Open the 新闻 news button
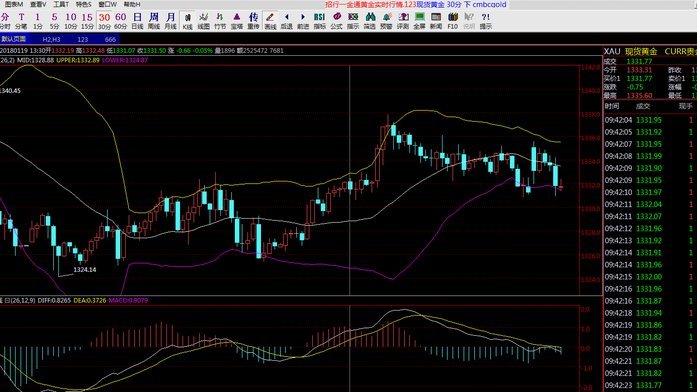697x392 pixels. 436,21
